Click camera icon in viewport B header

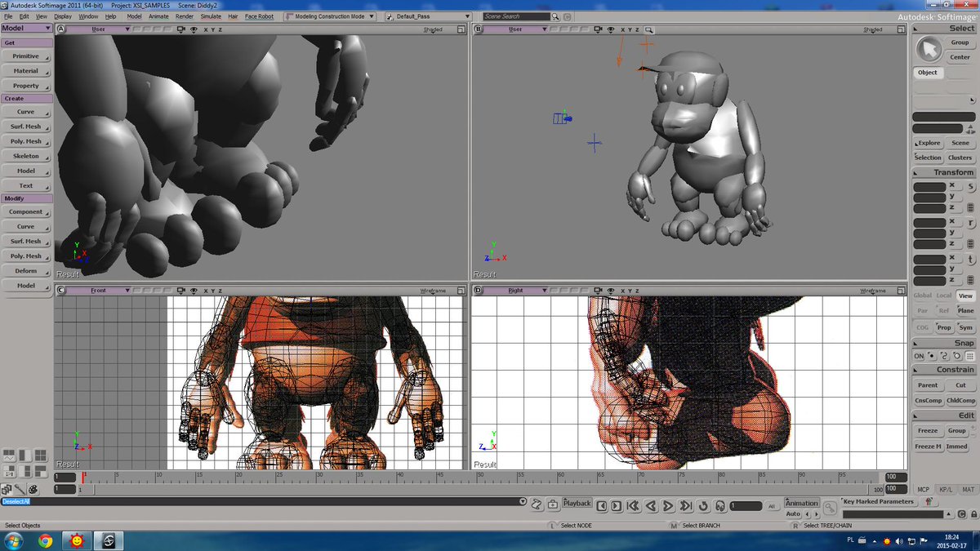(599, 29)
